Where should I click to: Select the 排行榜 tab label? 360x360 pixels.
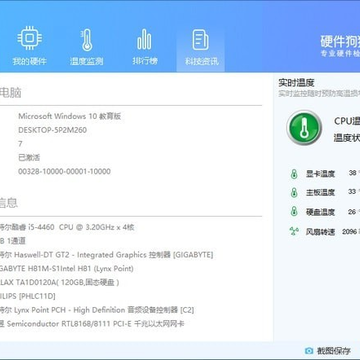point(145,61)
